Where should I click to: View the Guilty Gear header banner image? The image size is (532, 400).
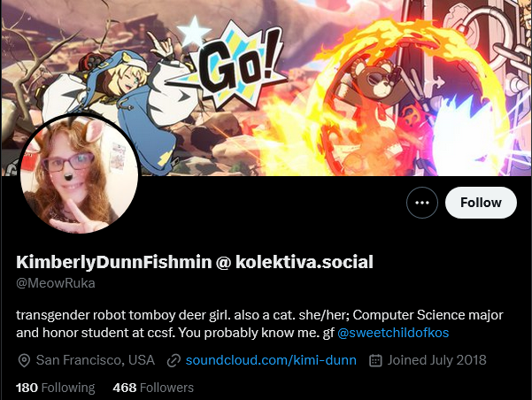coord(266,88)
